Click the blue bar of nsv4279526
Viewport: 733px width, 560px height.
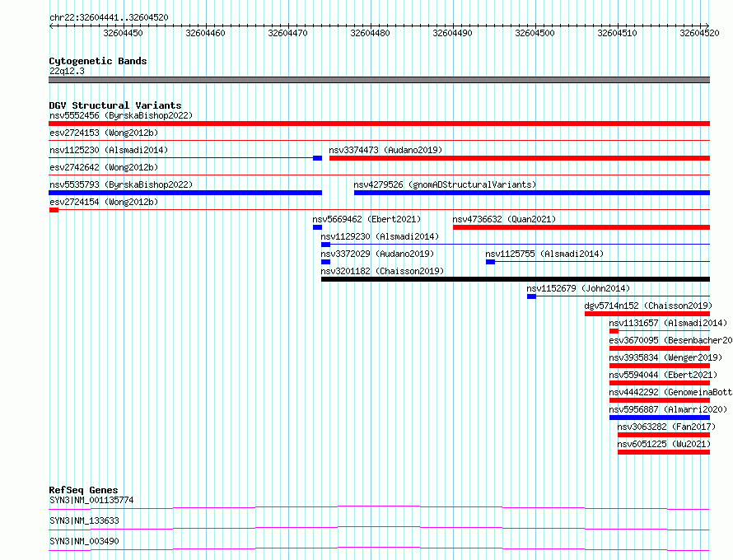pos(532,193)
